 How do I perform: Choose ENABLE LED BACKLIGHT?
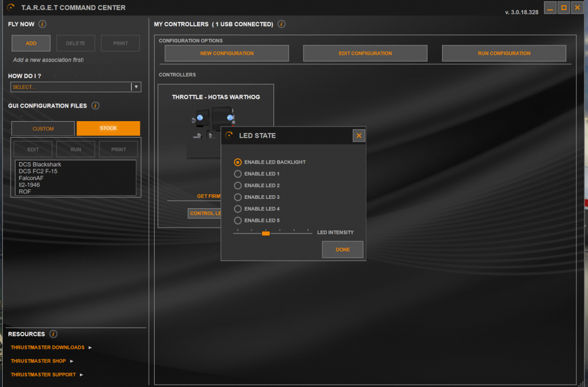point(238,162)
